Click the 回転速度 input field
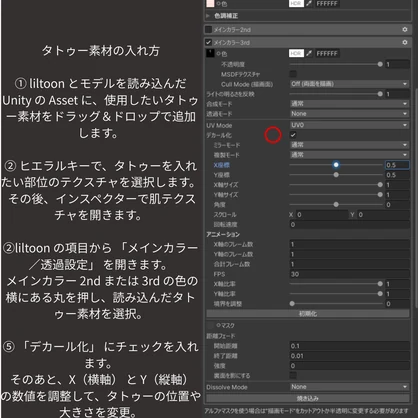The height and width of the screenshot is (418, 418). point(349,225)
